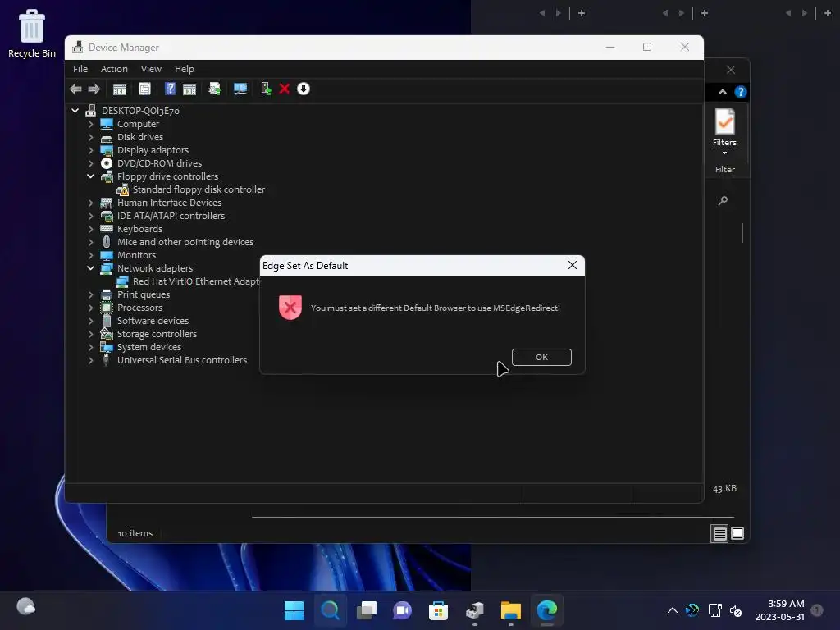Open the Chat app from the taskbar
This screenshot has height=630, width=840.
402,610
